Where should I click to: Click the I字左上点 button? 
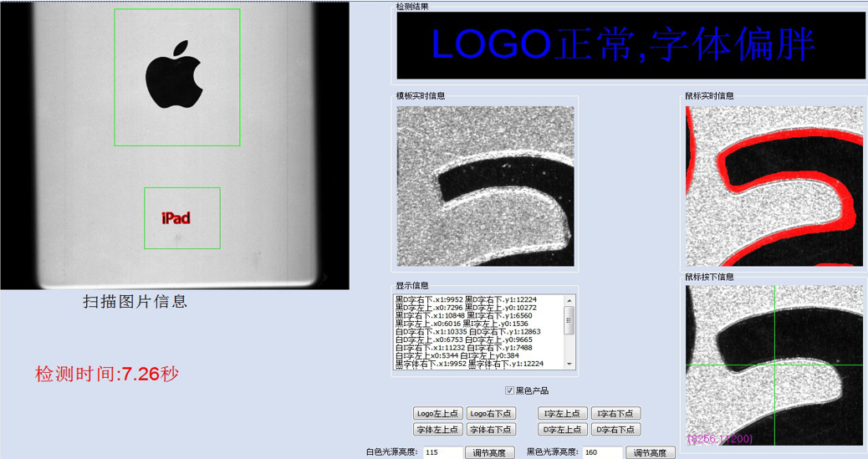[563, 413]
